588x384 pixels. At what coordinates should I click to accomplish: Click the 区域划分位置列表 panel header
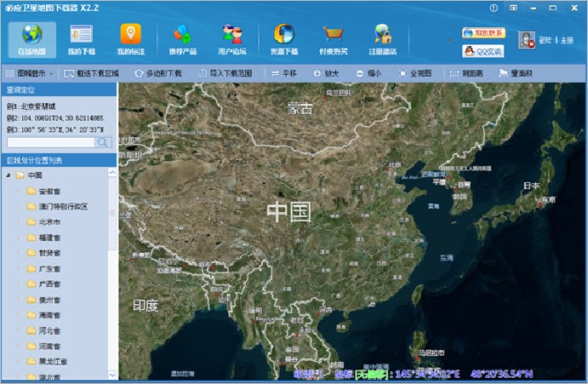(60, 161)
